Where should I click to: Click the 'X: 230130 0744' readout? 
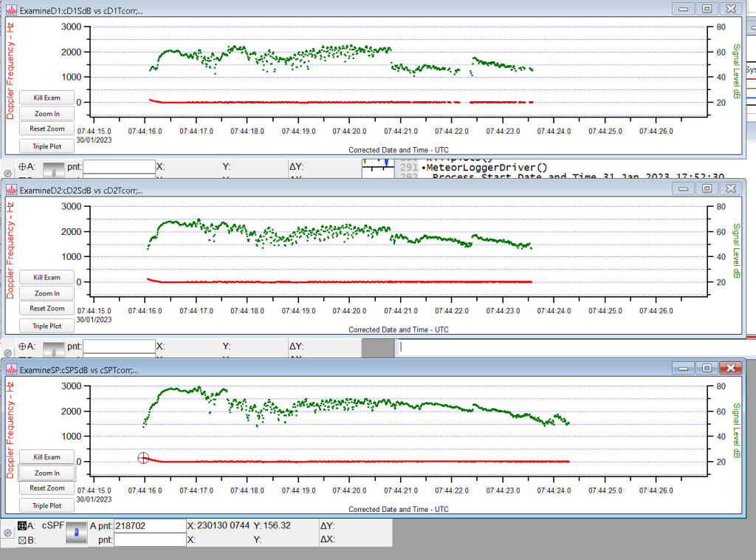(219, 525)
